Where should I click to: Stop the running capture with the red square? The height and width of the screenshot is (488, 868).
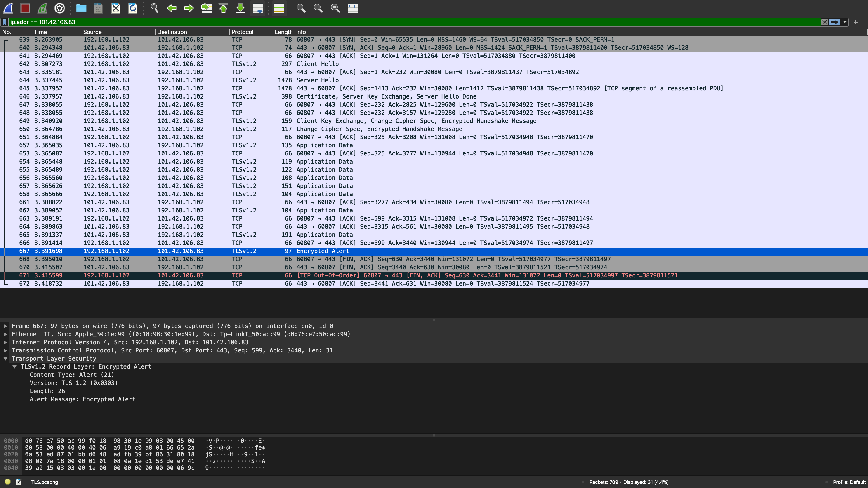25,8
